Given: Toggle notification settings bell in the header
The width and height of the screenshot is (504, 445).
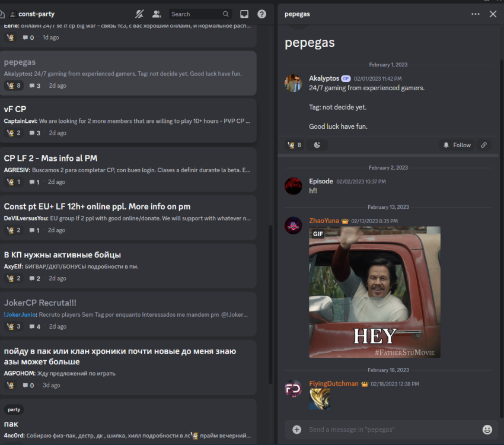Looking at the screenshot, I should pos(139,14).
